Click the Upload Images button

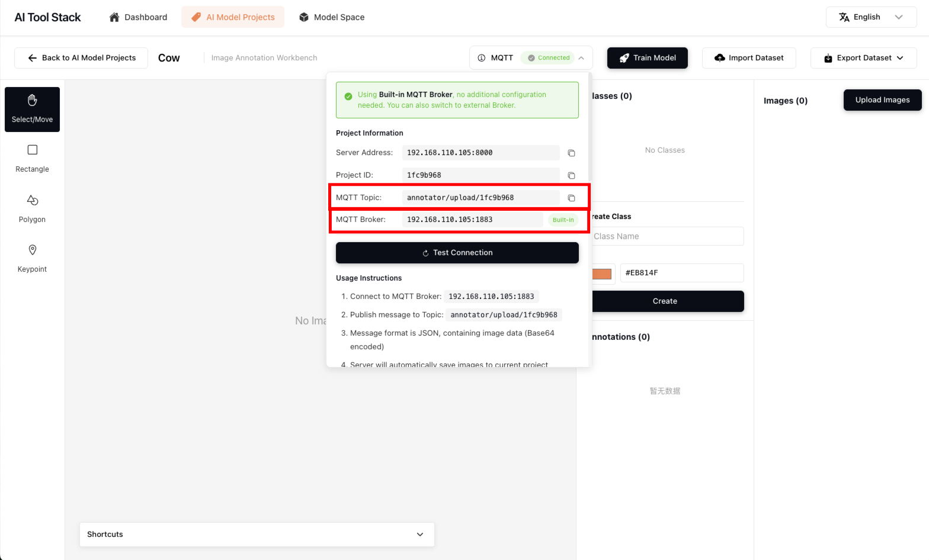coord(882,100)
